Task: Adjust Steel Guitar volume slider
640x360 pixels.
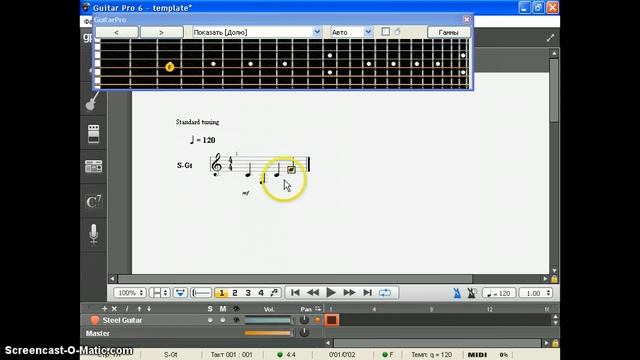Action: tap(268, 320)
